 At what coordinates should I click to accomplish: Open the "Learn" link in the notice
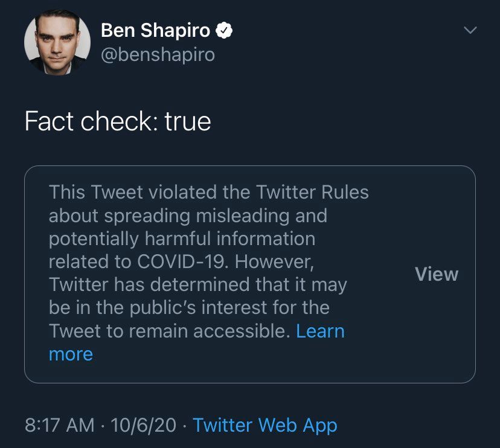pos(320,331)
